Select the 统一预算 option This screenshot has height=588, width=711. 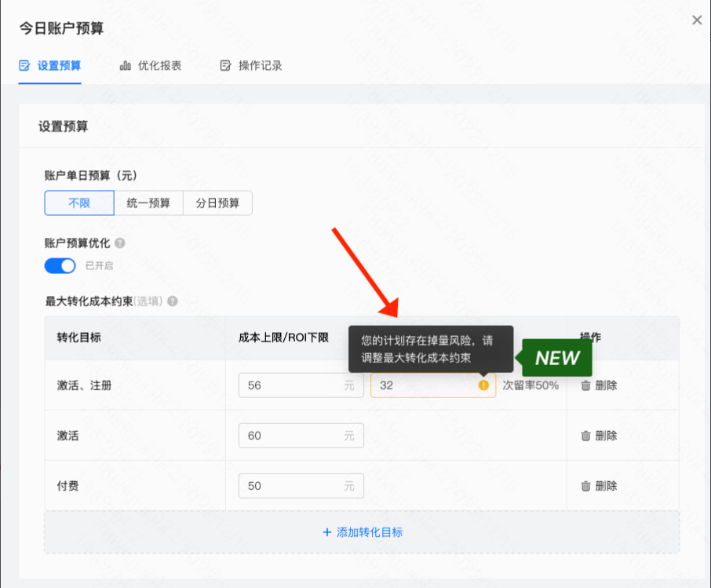[x=149, y=203]
